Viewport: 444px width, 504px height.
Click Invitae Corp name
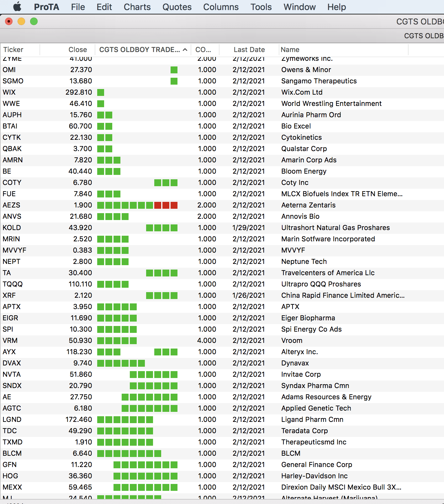301,374
